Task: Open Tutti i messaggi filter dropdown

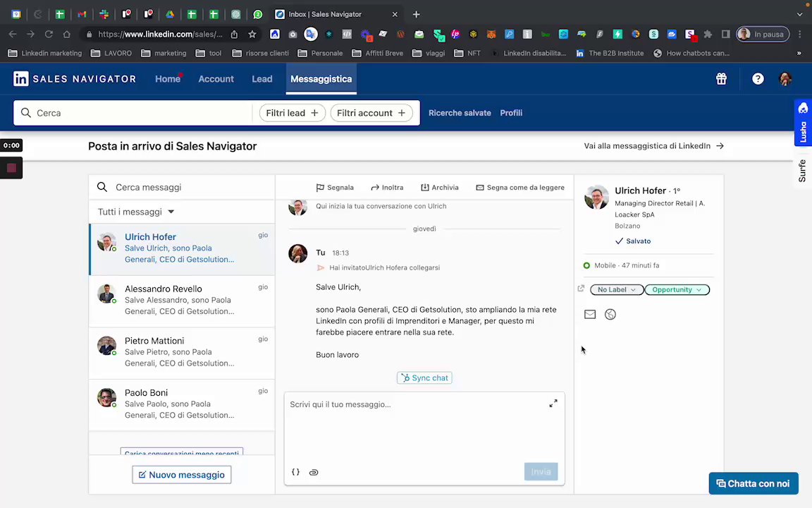Action: tap(135, 212)
